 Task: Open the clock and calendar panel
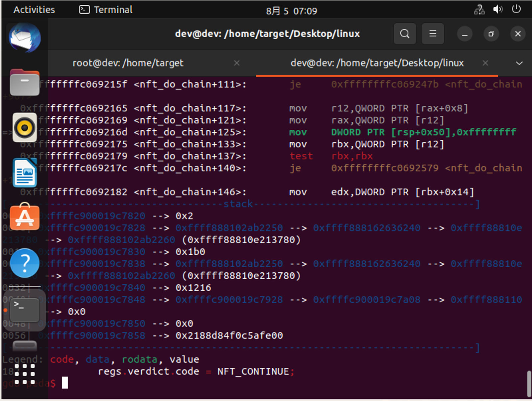[291, 11]
